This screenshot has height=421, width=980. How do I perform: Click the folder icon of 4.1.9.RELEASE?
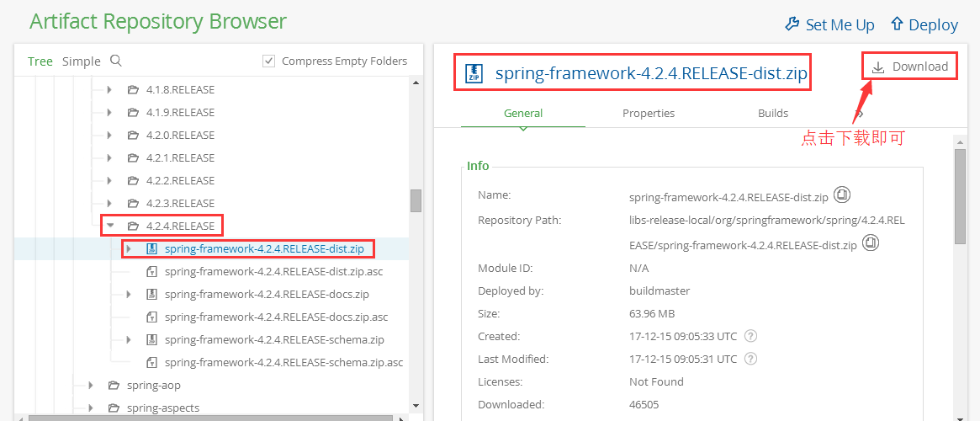tap(133, 113)
